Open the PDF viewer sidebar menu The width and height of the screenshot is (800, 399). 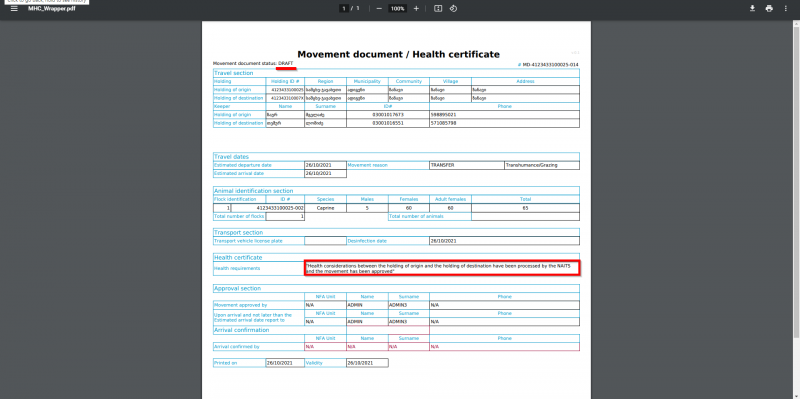point(14,9)
